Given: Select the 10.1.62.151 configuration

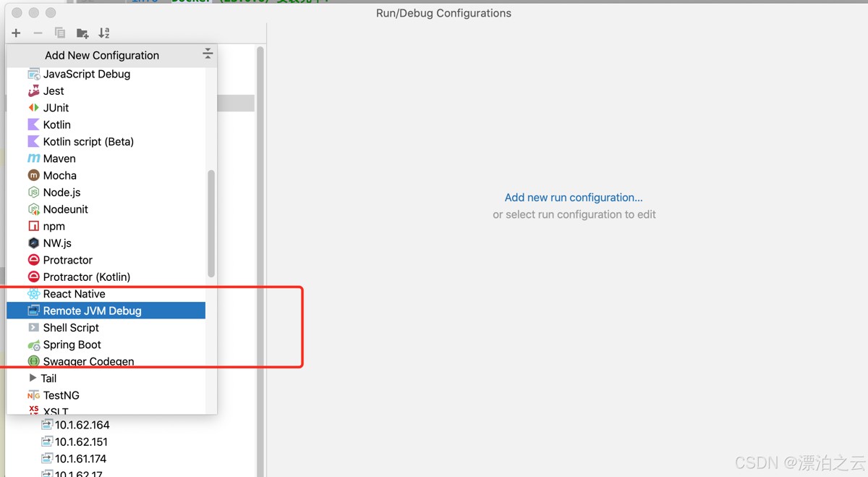Looking at the screenshot, I should pos(75,442).
